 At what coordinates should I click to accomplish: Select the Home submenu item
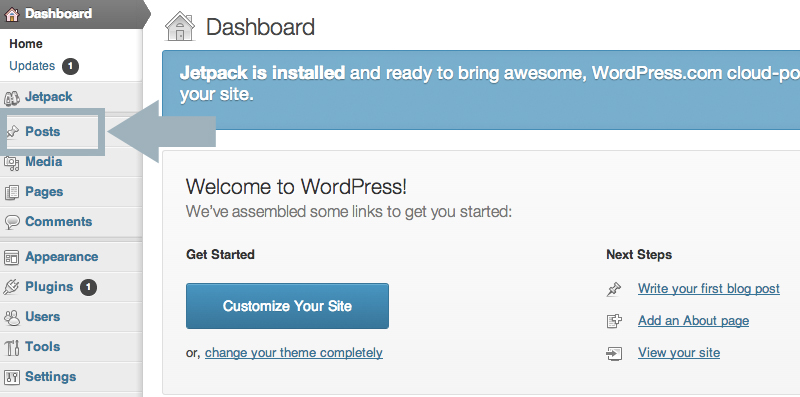(x=26, y=44)
